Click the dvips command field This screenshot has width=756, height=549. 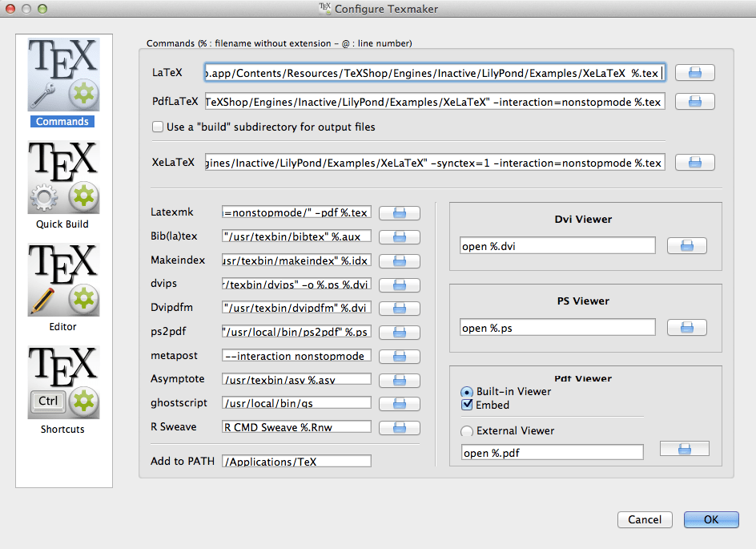[296, 285]
